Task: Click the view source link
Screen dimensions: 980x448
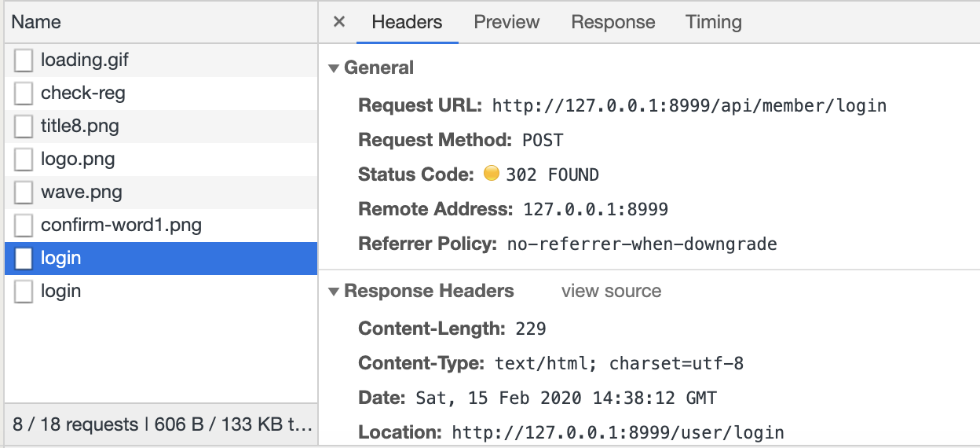Action: coord(611,292)
